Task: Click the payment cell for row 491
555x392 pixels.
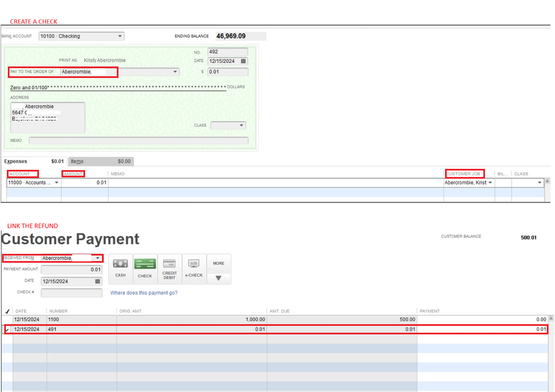Action: pyautogui.click(x=483, y=329)
